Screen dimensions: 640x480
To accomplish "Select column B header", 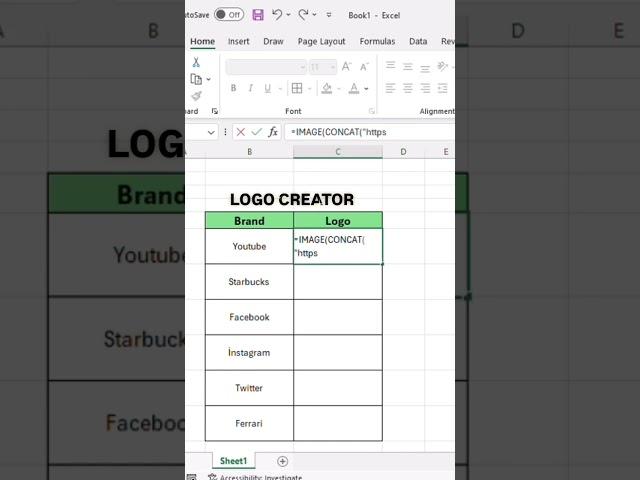I will coord(249,152).
